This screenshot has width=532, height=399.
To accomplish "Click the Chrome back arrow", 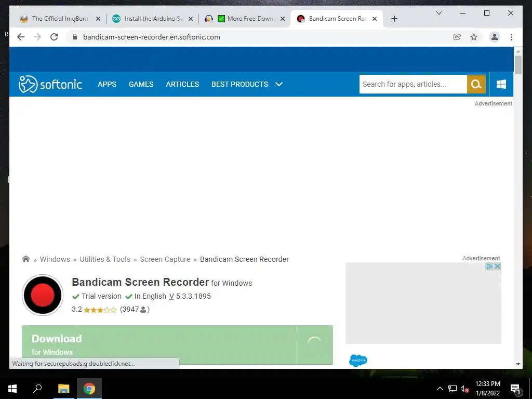I will (x=21, y=37).
